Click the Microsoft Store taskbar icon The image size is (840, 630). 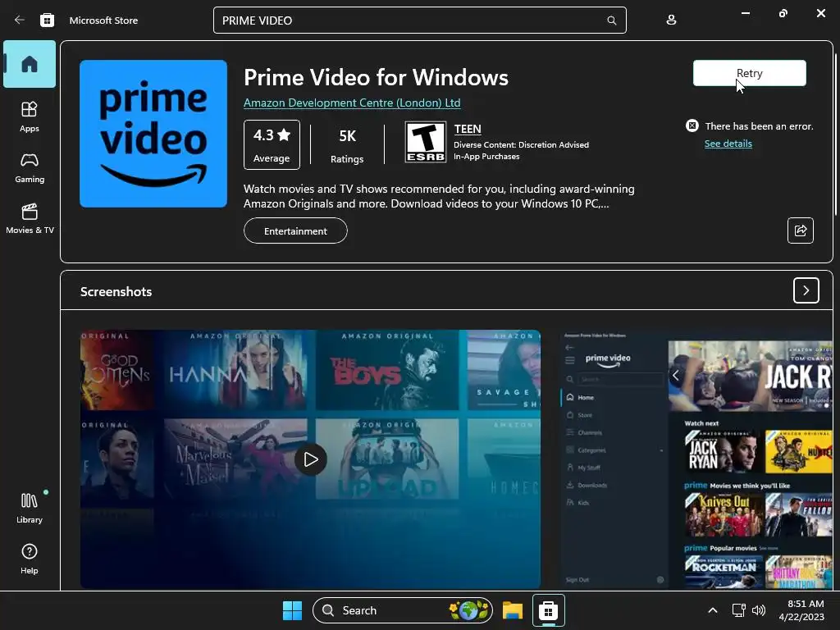coord(548,610)
